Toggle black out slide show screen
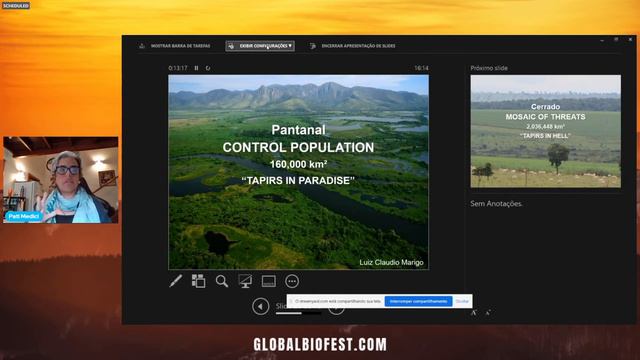Screen dimensions: 640x360 tap(245, 281)
